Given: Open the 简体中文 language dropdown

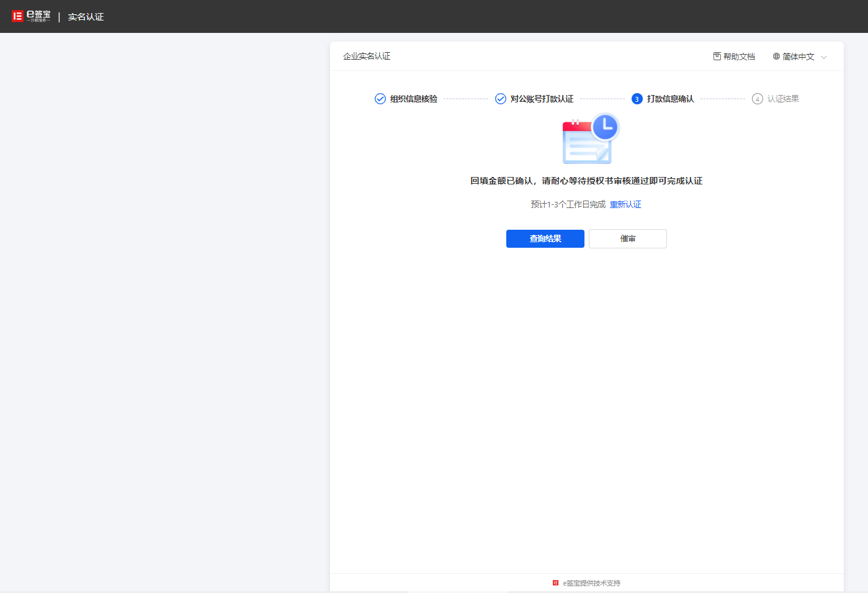Looking at the screenshot, I should pos(798,57).
